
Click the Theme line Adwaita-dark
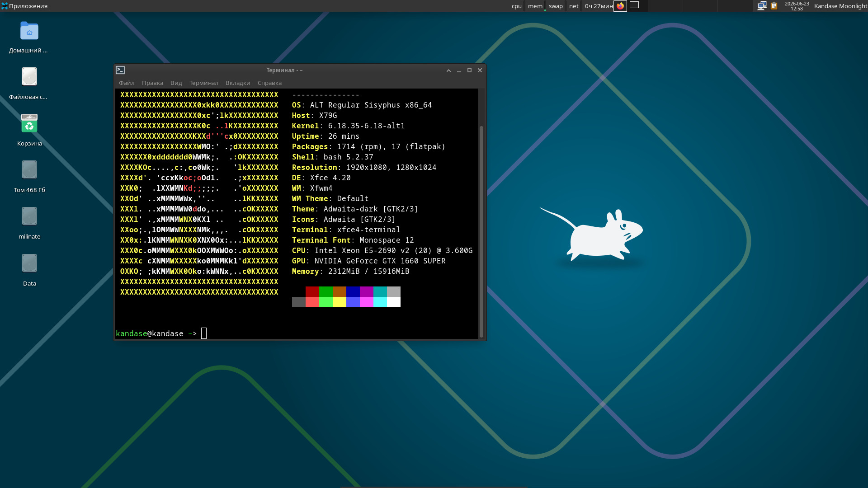pos(355,209)
